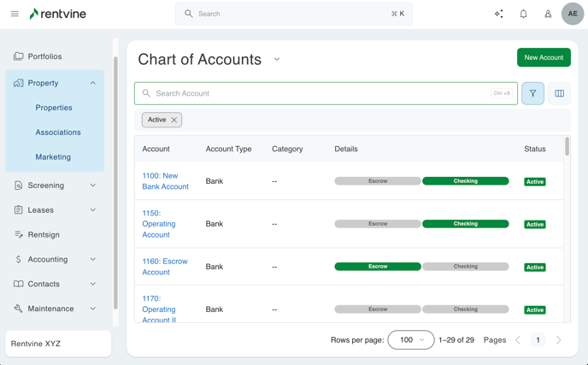Select Associations under Property

point(58,132)
